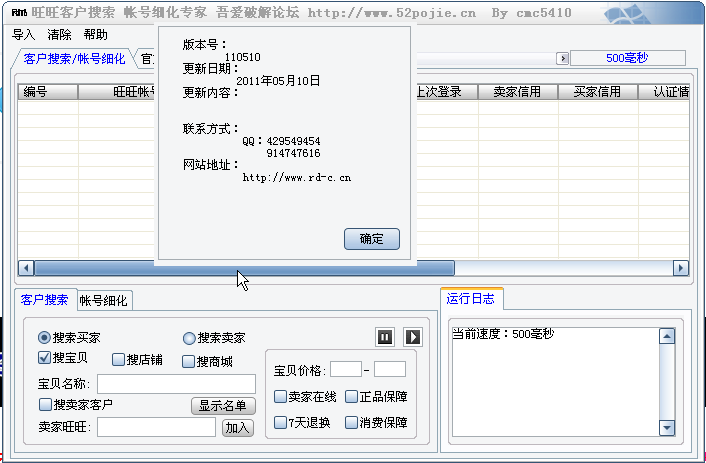Viewport: 706px width, 463px height.
Task: Uncheck the 搜宝贝 checkbox
Action: pyautogui.click(x=44, y=358)
